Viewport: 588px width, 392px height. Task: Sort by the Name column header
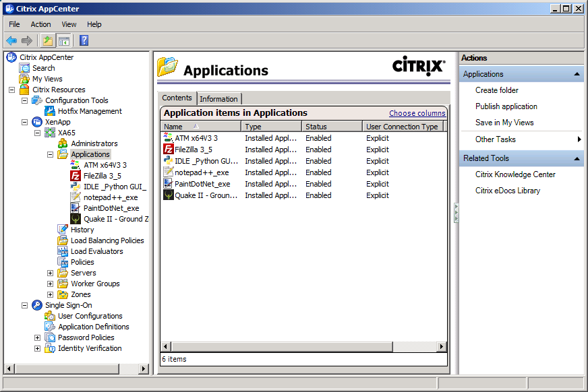(202, 127)
